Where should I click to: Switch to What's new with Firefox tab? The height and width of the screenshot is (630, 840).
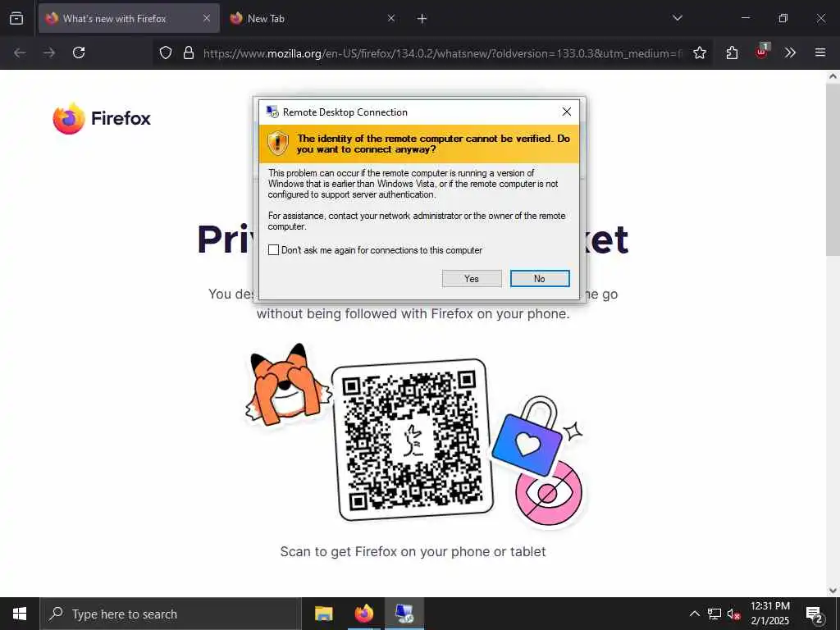129,18
